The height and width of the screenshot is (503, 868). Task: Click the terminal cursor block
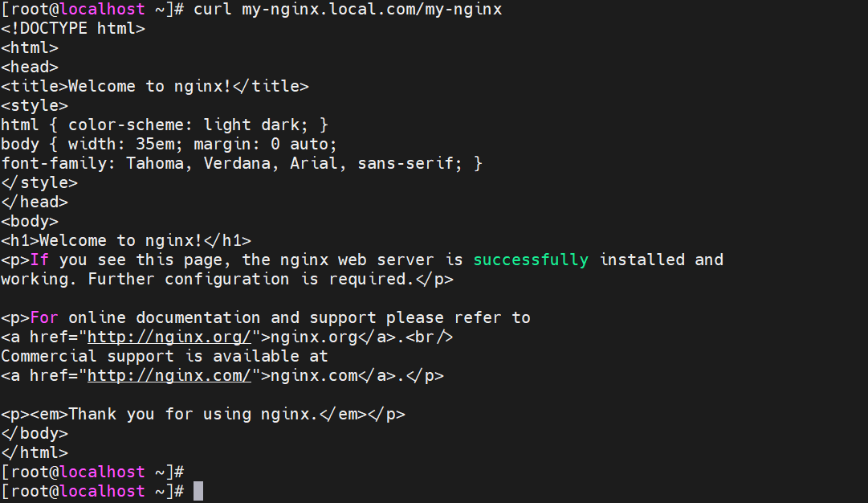click(x=198, y=492)
